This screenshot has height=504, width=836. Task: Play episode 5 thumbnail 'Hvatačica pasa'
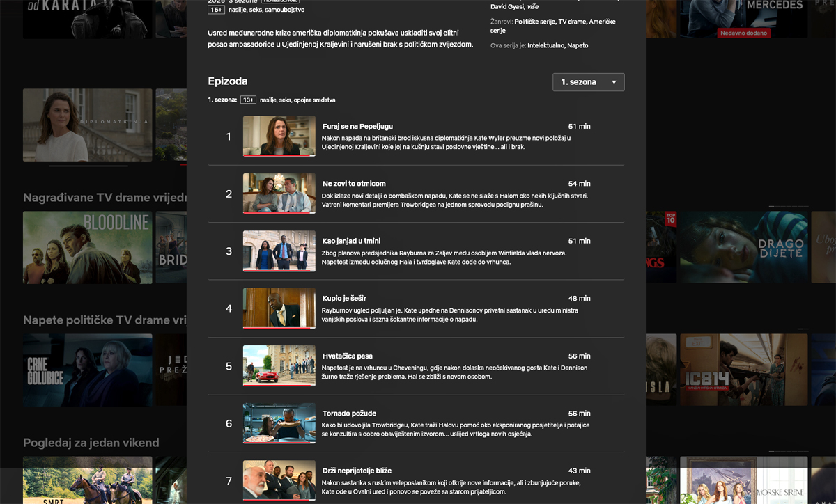[x=279, y=365]
